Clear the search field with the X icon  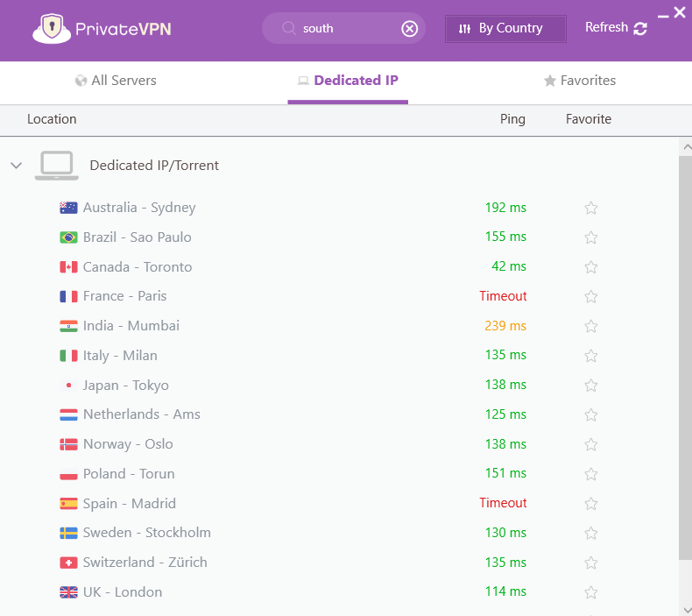pos(410,29)
